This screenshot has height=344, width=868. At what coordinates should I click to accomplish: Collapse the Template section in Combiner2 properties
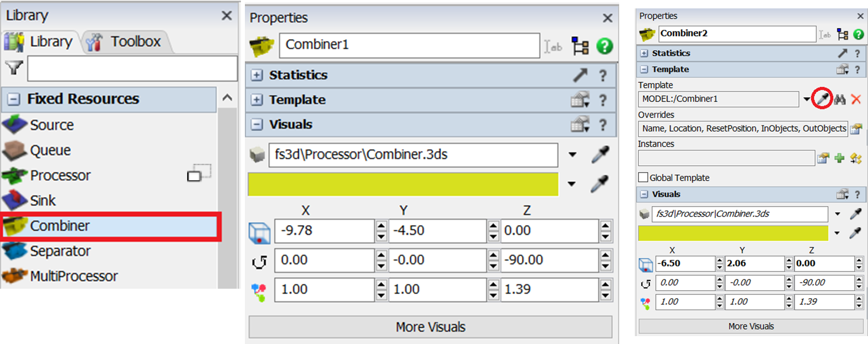click(x=644, y=70)
